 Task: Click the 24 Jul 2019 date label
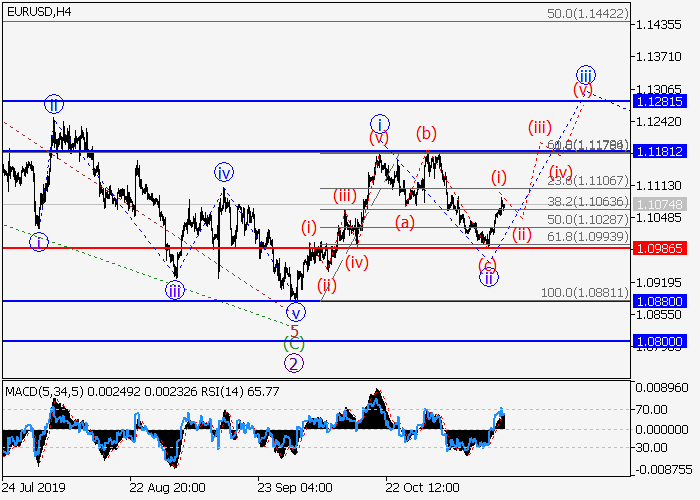36,488
